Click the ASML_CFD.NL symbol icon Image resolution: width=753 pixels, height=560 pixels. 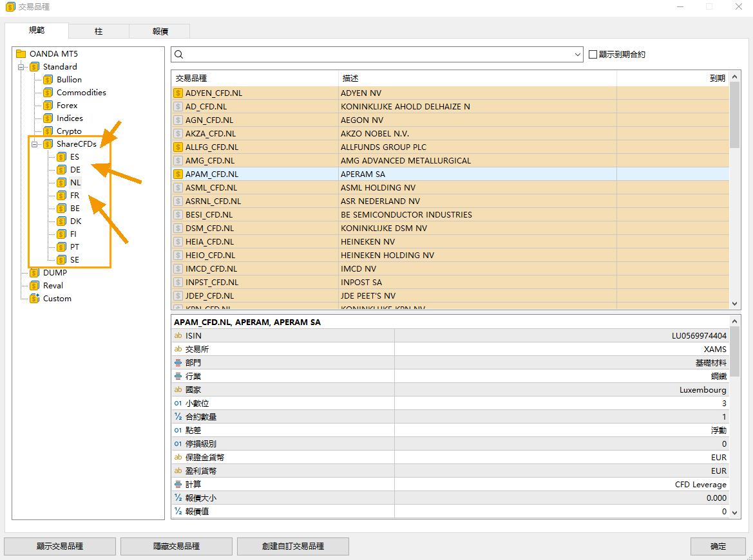[178, 187]
